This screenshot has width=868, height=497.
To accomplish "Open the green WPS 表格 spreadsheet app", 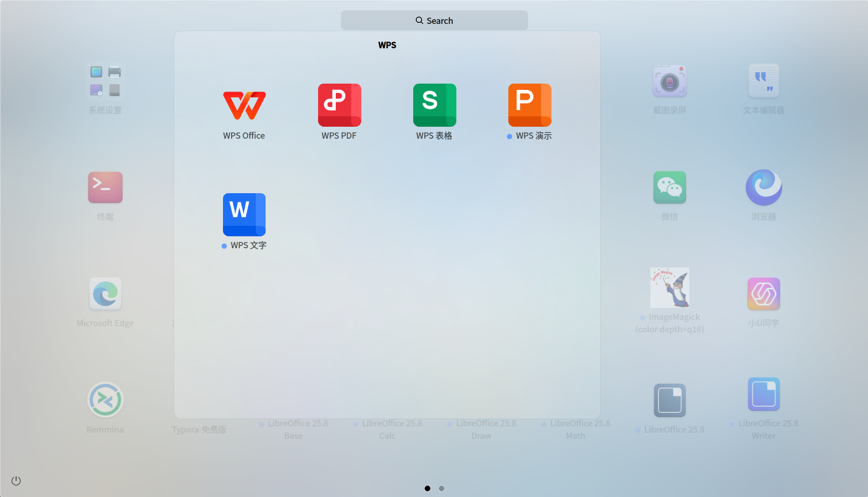I will coord(435,105).
